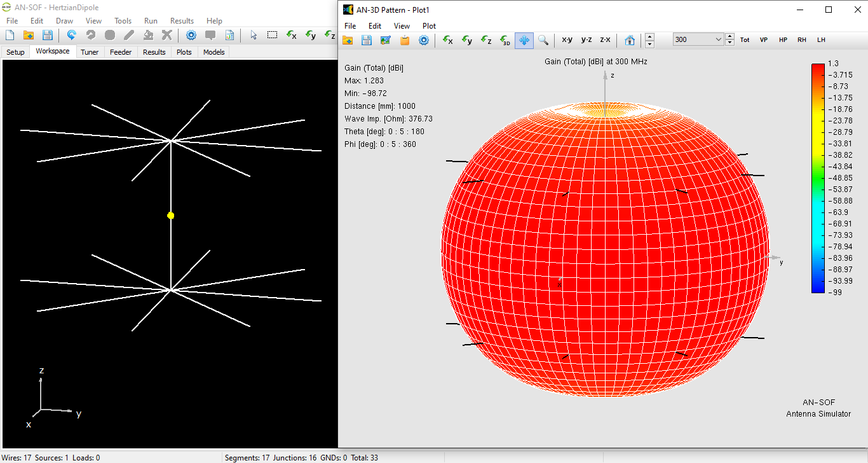Click the blue run calculation gear icon

[191, 35]
